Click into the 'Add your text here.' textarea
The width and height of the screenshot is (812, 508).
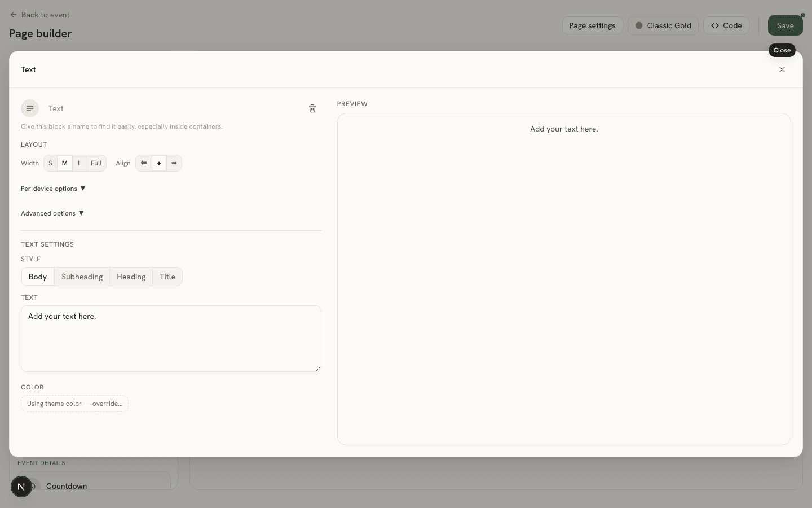(x=171, y=339)
